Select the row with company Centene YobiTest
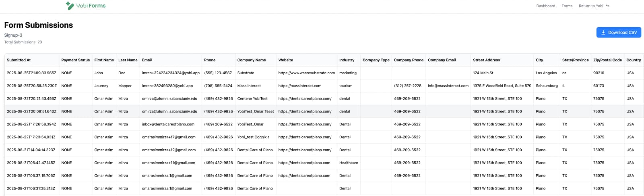This screenshot has height=196, width=644. [x=252, y=99]
